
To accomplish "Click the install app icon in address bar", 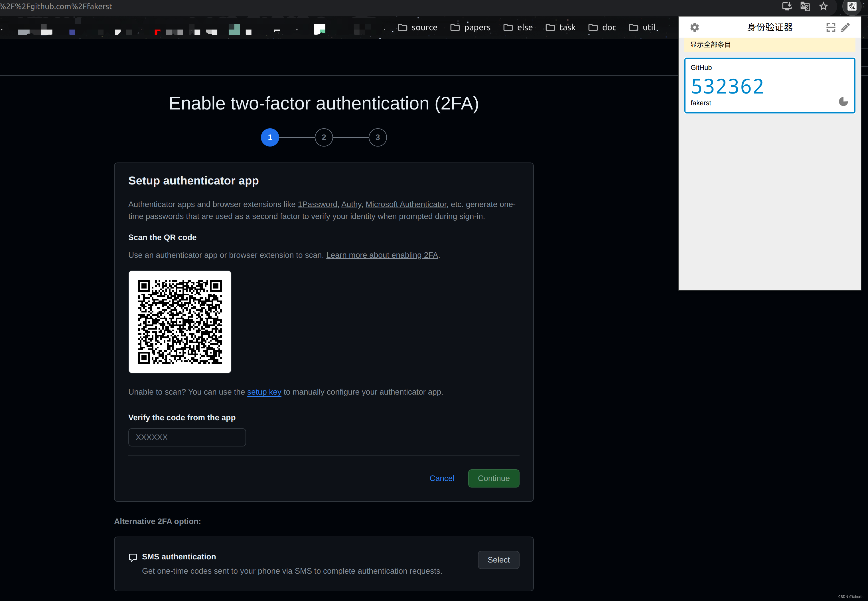I will tap(787, 6).
